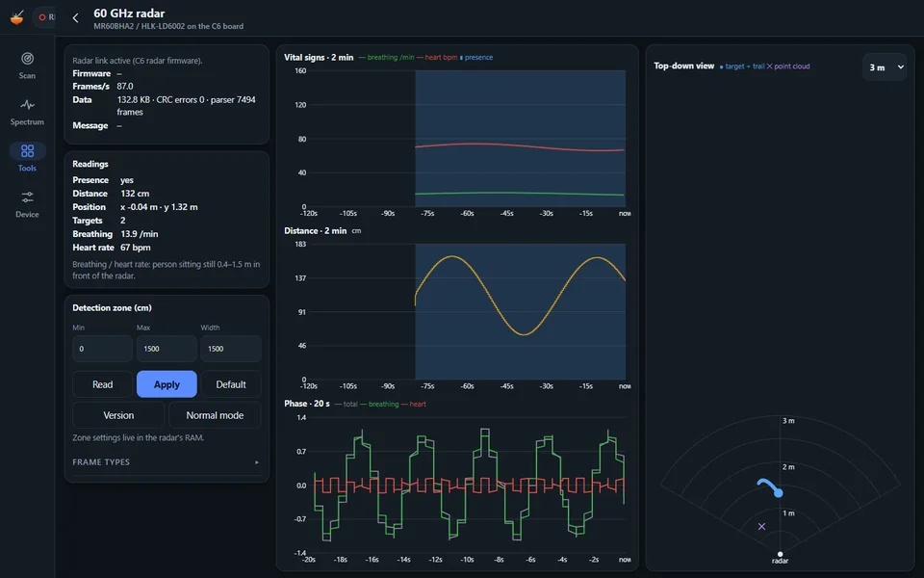The image size is (924, 578).
Task: Click the Normal mode button
Action: coord(215,415)
